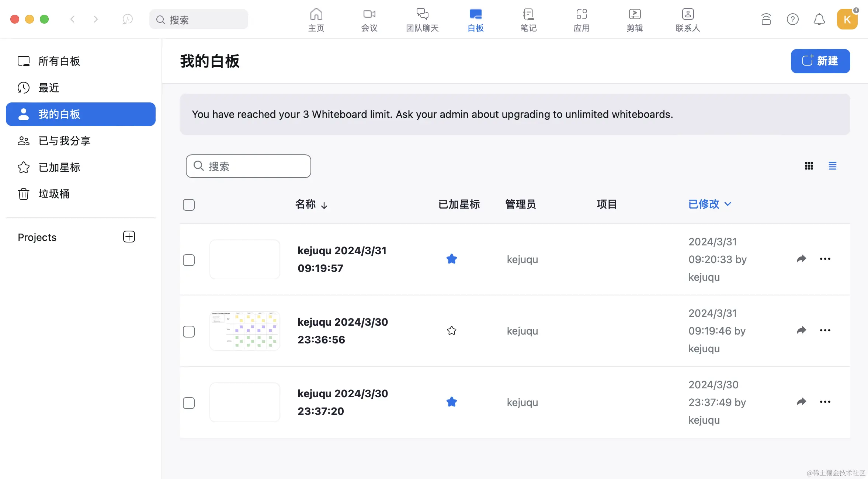This screenshot has height=479, width=868.
Task: Create a whiteboard with 新建 button
Action: [820, 61]
